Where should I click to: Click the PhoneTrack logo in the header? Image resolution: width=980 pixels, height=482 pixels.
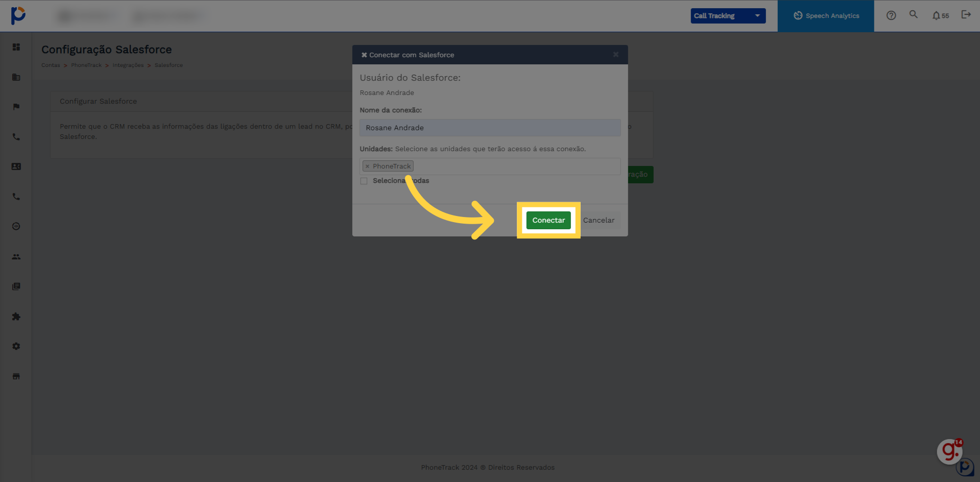click(x=18, y=15)
